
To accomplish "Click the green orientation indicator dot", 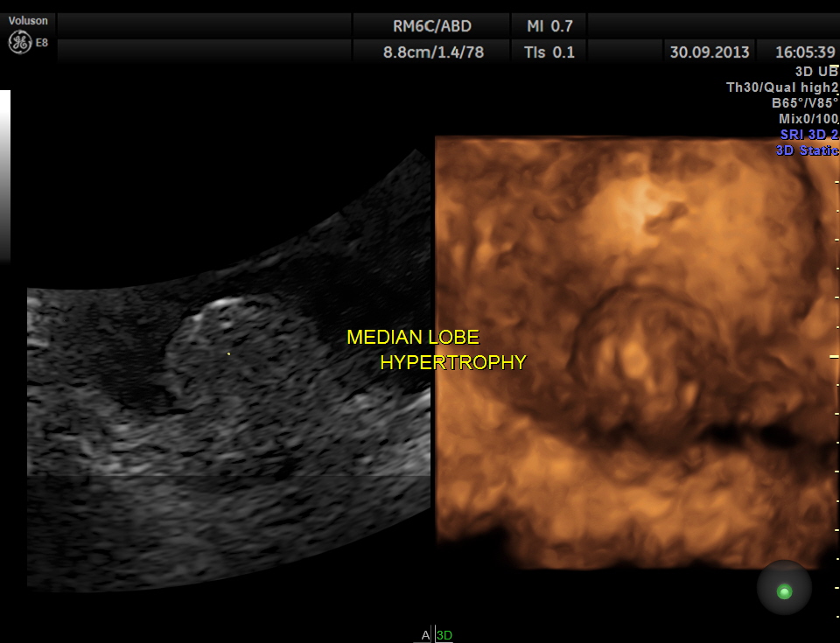I will (784, 592).
